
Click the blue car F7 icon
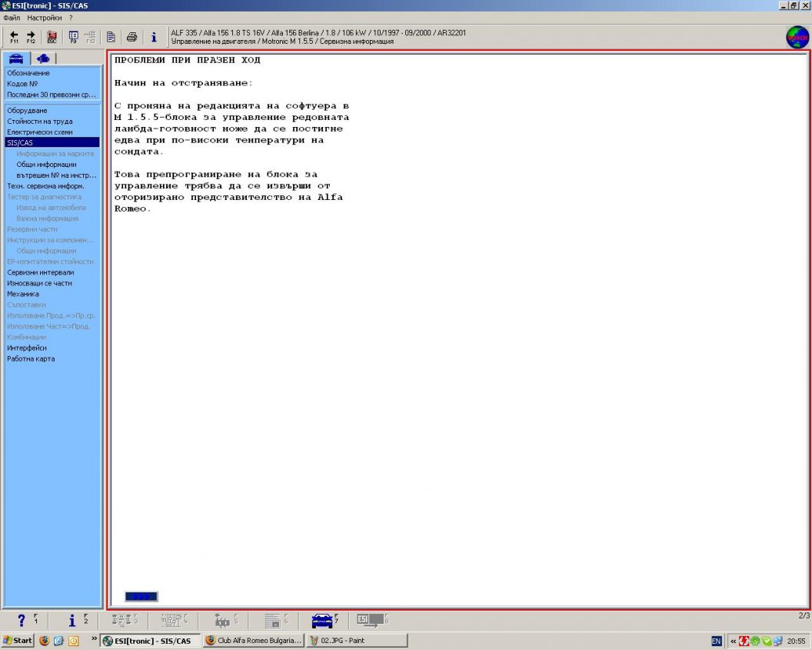point(323,621)
